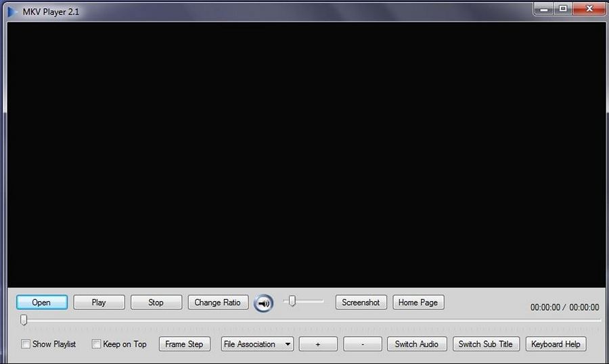This screenshot has height=364, width=609.
Task: Click Switch Sub Title button
Action: tap(486, 344)
